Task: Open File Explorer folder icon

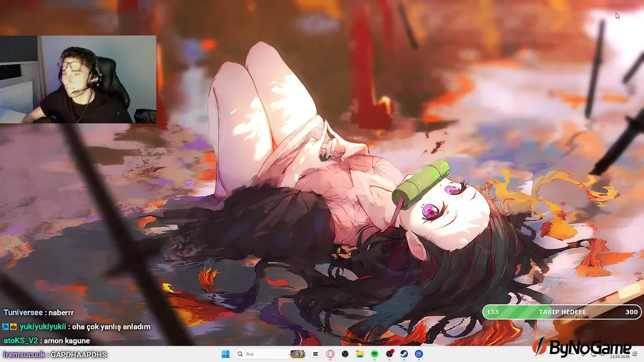Action: 360,354
